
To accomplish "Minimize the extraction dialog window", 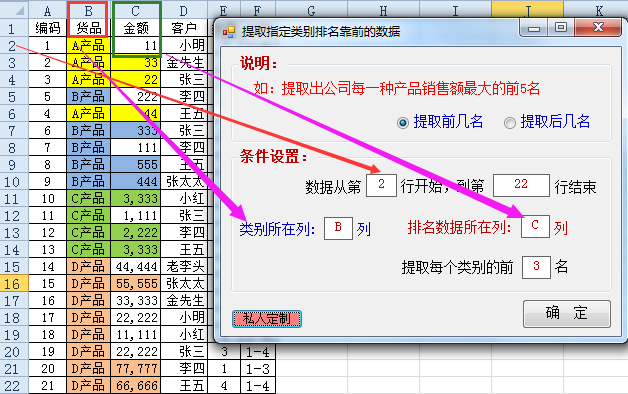I will click(x=533, y=28).
